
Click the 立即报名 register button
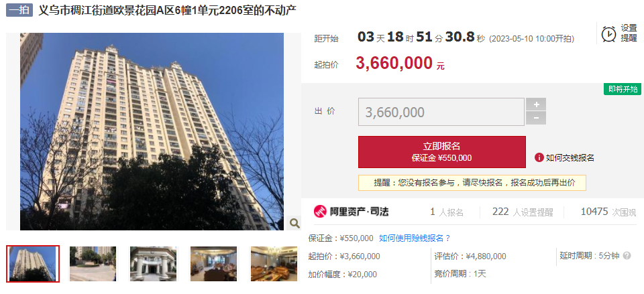[x=442, y=152]
